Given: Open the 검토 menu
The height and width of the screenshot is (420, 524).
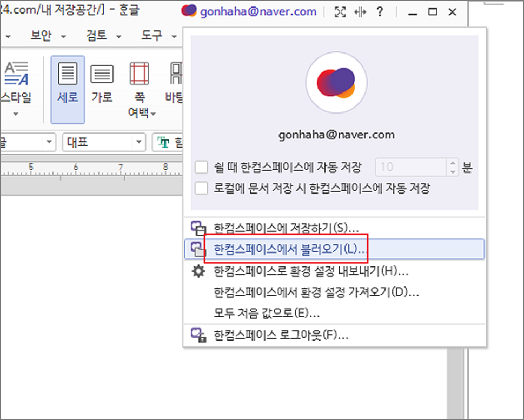Looking at the screenshot, I should click(x=97, y=36).
